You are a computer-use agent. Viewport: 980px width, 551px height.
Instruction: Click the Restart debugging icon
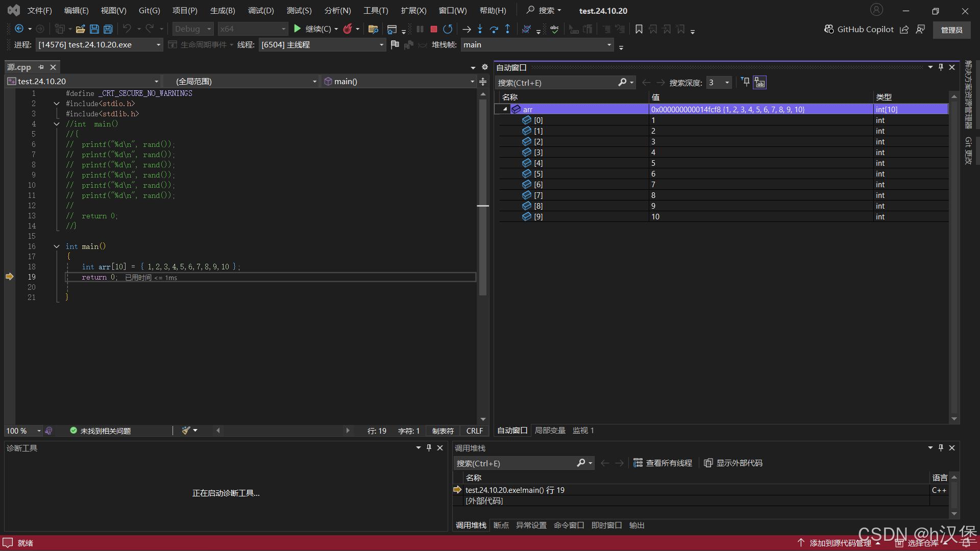[448, 29]
